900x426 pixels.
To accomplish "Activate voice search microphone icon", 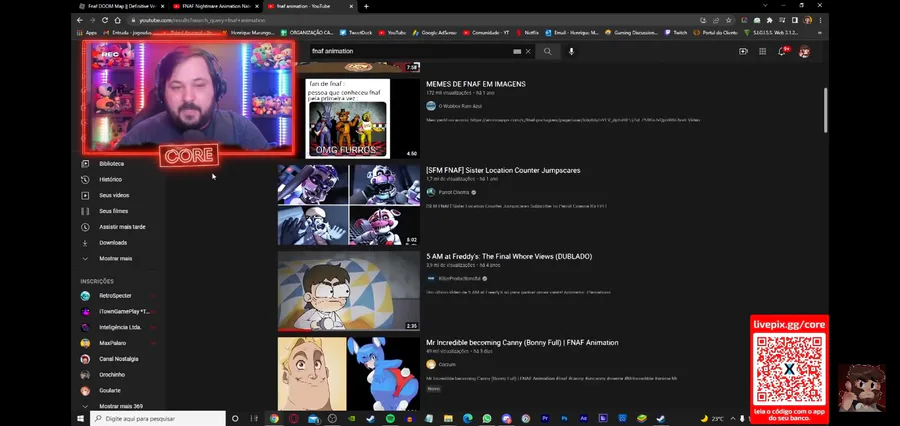I will point(571,51).
